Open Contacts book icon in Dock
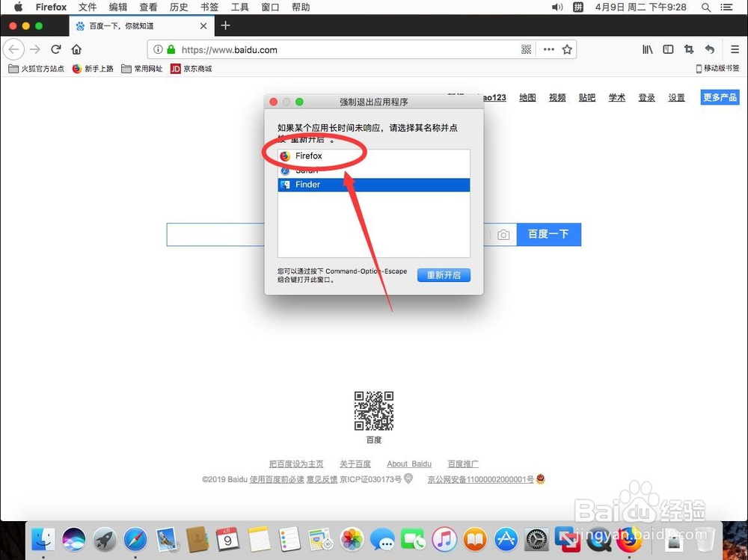The image size is (748, 560). [x=197, y=540]
